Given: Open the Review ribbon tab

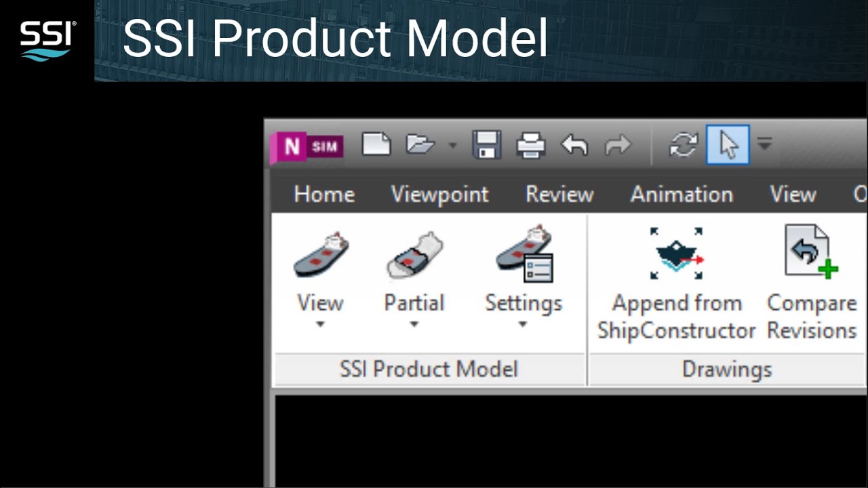Looking at the screenshot, I should 559,195.
